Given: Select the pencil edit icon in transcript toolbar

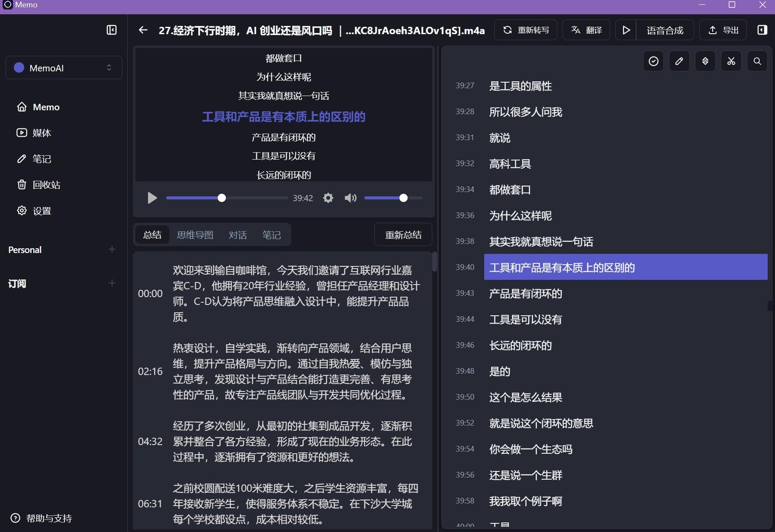Looking at the screenshot, I should (x=679, y=61).
